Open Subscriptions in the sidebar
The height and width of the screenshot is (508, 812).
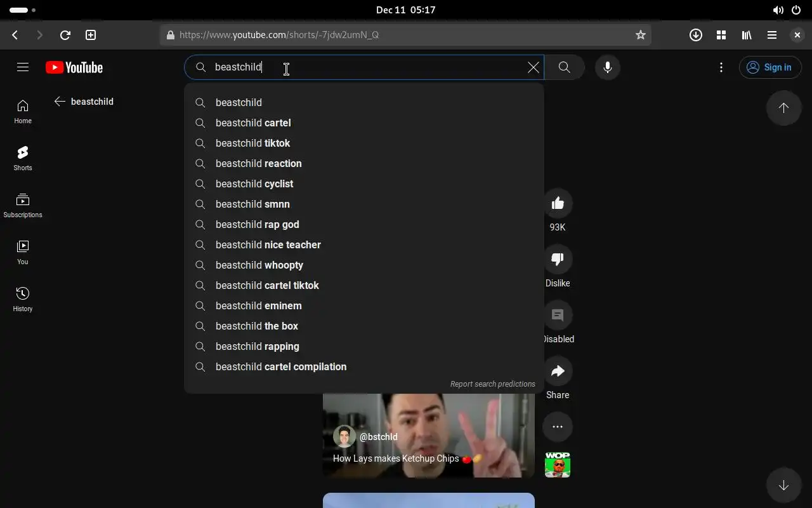(23, 206)
